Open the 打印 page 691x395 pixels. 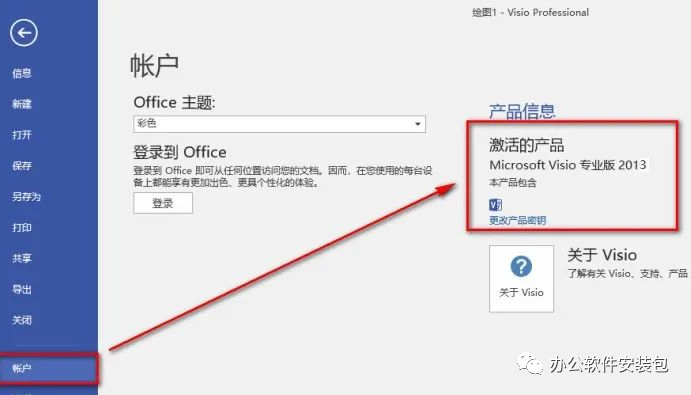coord(22,227)
